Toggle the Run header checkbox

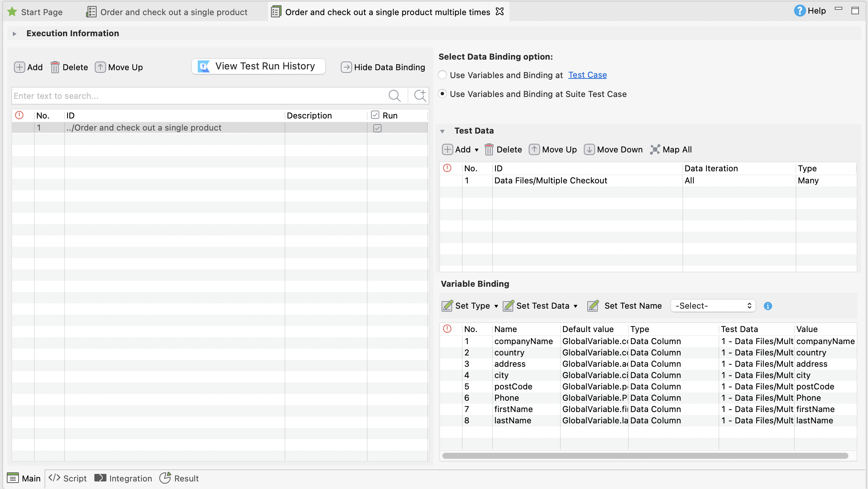[x=375, y=115]
